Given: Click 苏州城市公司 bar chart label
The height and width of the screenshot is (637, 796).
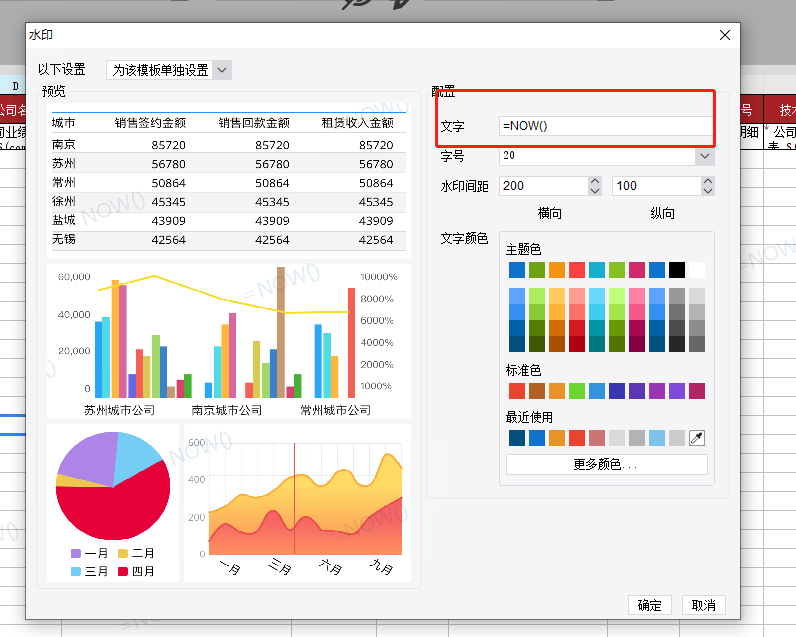Looking at the screenshot, I should (x=119, y=410).
